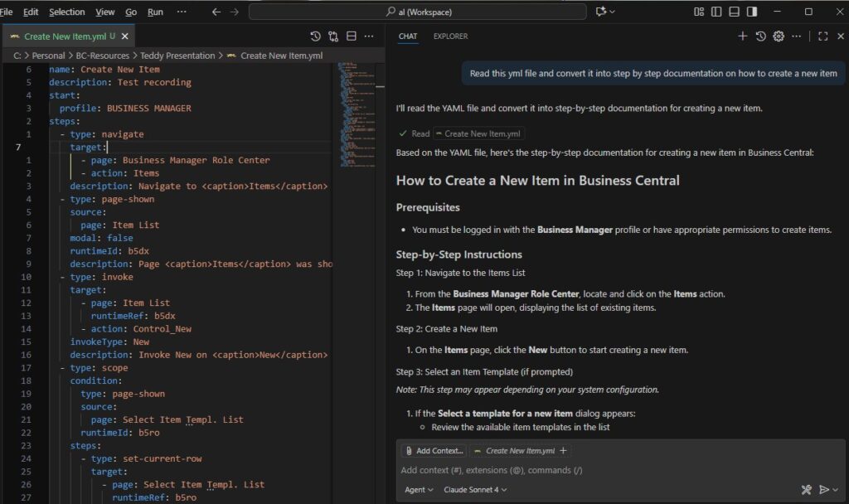Click the Personal breadcrumb segment
The width and height of the screenshot is (849, 504).
click(x=48, y=56)
